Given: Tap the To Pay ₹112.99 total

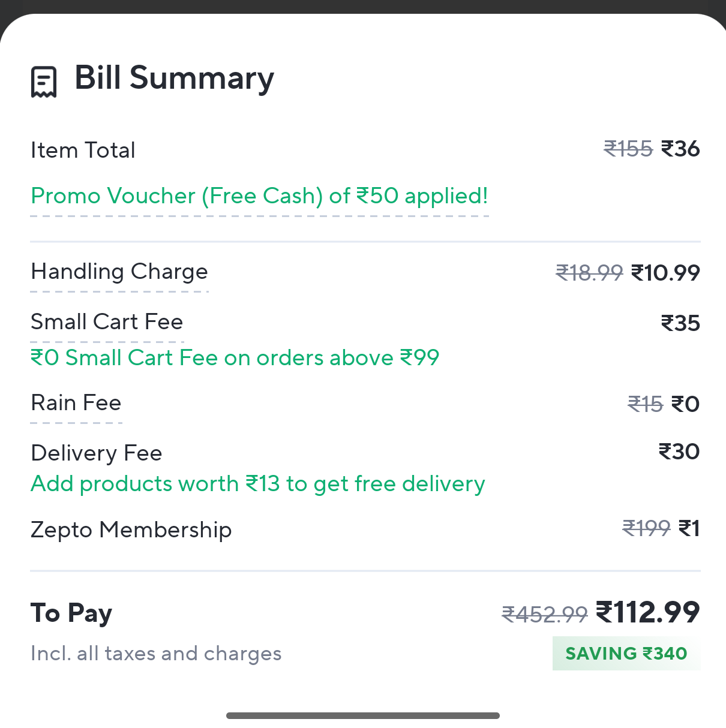Looking at the screenshot, I should [647, 612].
